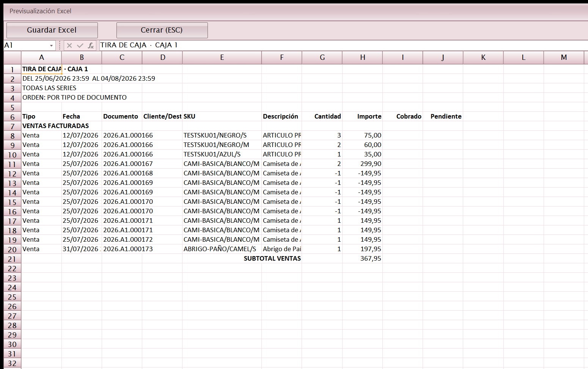Click the Tipo header cell
The image size is (588, 369).
(x=41, y=116)
